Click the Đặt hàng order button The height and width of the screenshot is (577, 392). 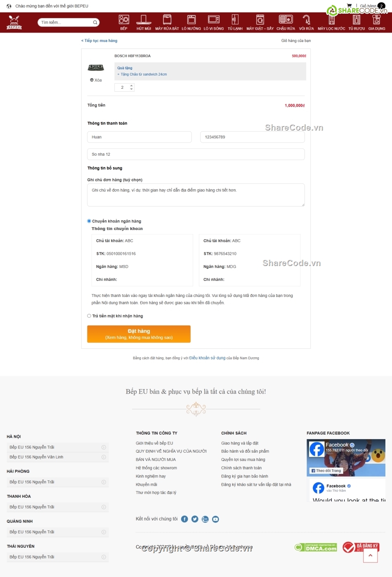[139, 334]
